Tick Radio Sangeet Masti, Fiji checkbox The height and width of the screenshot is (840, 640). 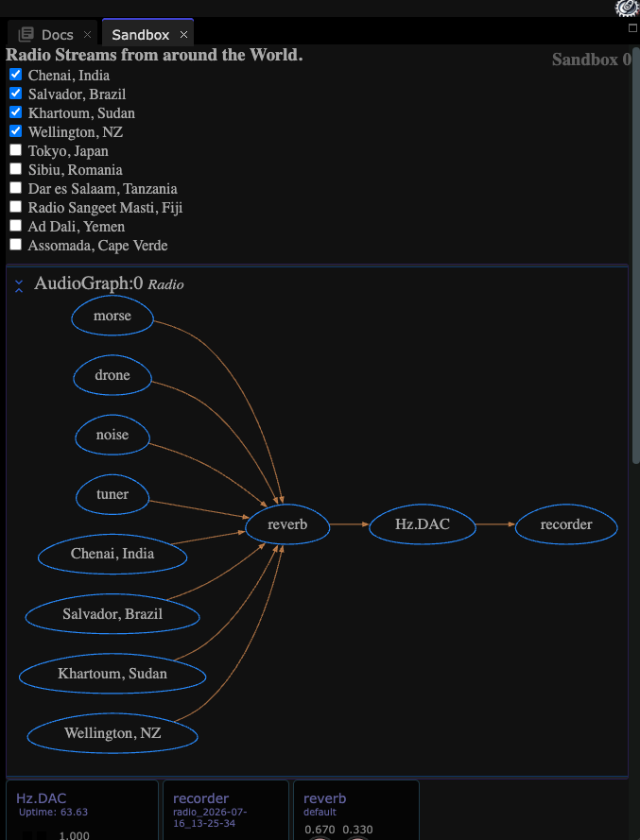(15, 206)
